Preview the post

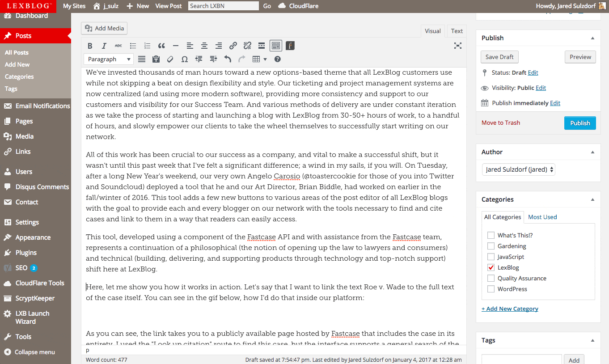pyautogui.click(x=580, y=57)
